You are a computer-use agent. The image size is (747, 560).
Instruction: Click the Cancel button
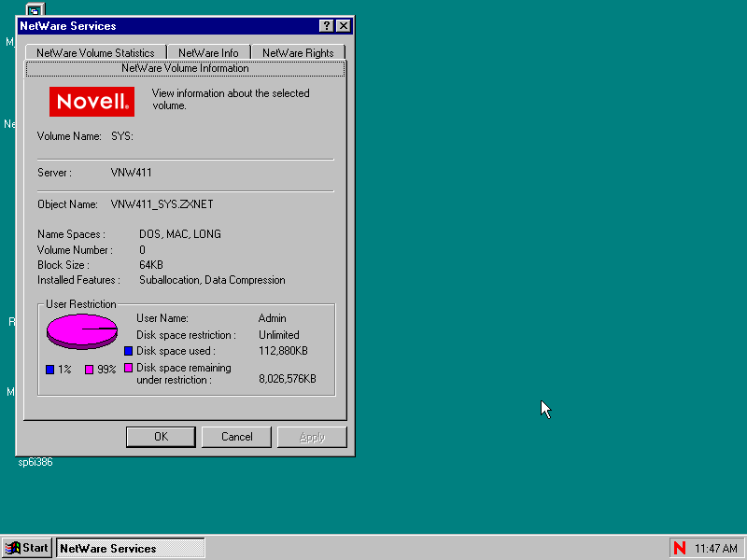click(x=237, y=437)
